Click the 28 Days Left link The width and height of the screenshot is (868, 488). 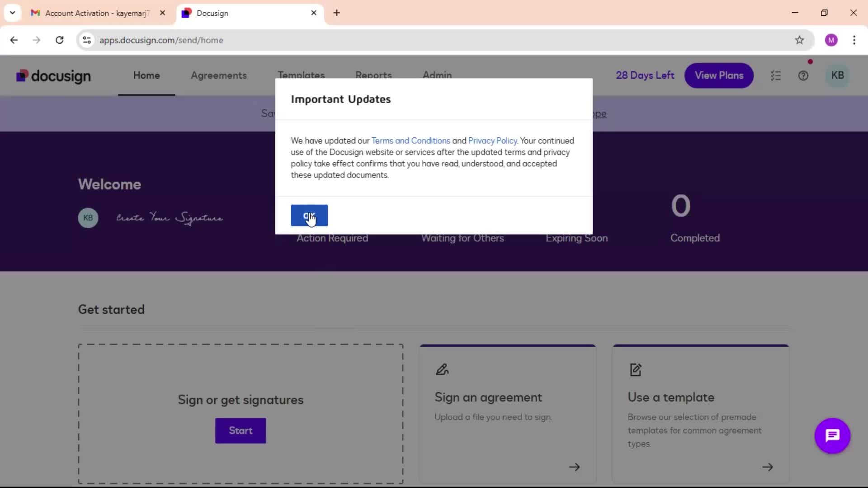pyautogui.click(x=645, y=75)
